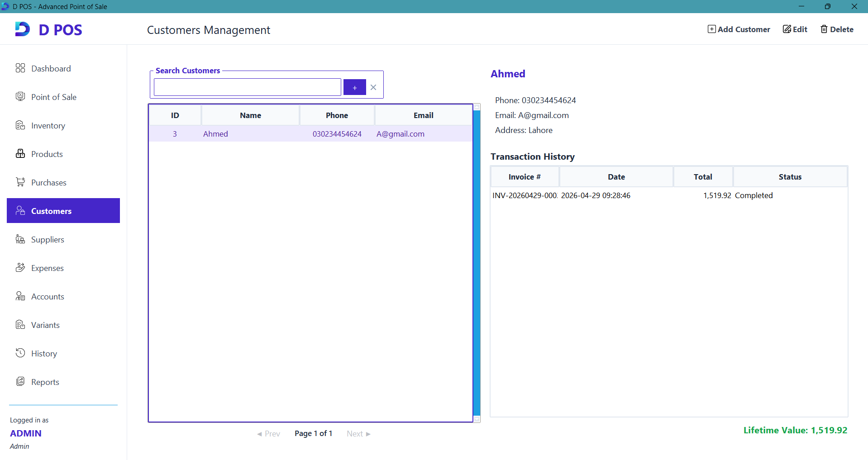The height and width of the screenshot is (460, 868).
Task: Click the Invoice # column header
Action: pyautogui.click(x=525, y=177)
